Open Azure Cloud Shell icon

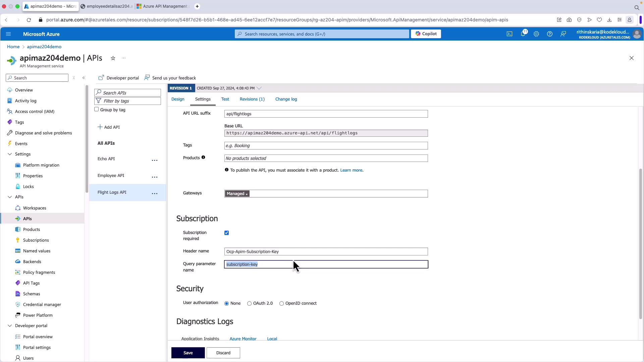click(509, 34)
